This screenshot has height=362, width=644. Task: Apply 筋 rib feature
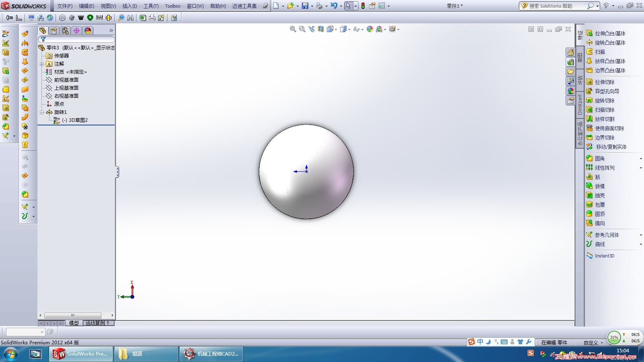click(593, 177)
